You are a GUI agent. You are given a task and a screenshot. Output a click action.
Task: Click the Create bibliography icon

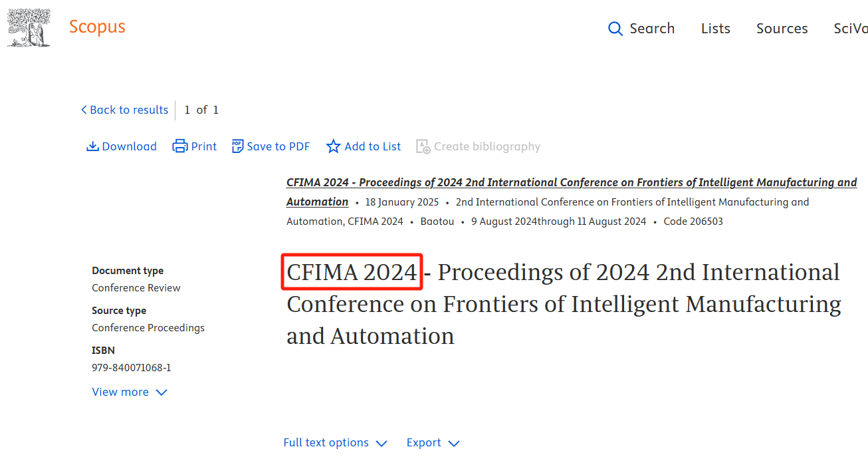pos(423,146)
